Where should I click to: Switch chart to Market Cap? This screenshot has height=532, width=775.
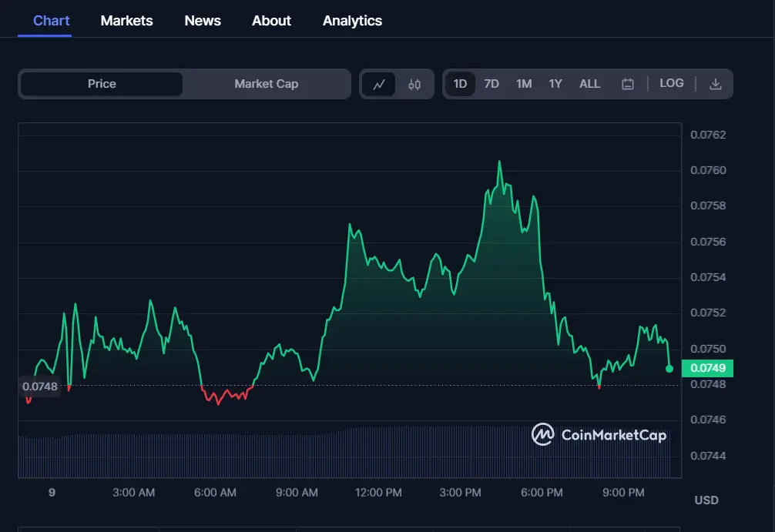coord(267,84)
